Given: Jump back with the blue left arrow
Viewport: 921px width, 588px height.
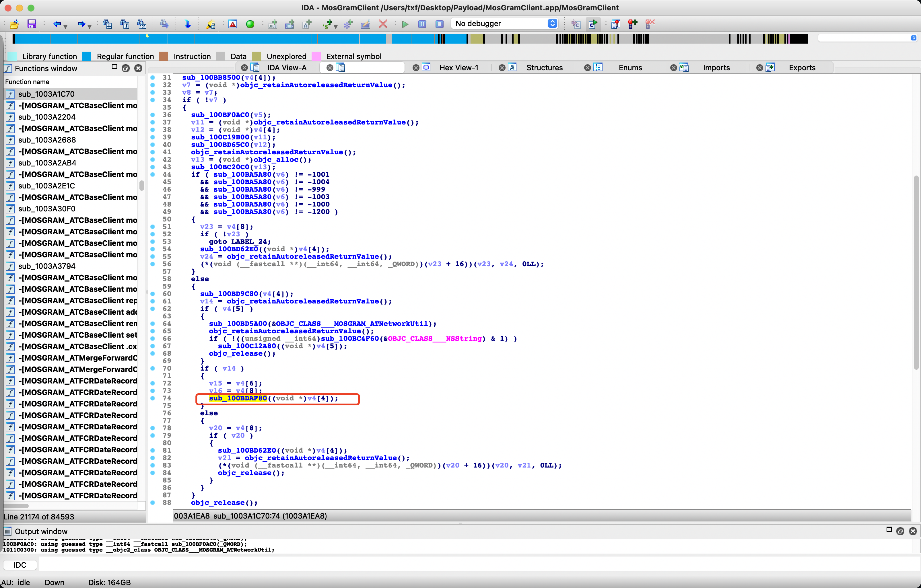Looking at the screenshot, I should pyautogui.click(x=57, y=24).
